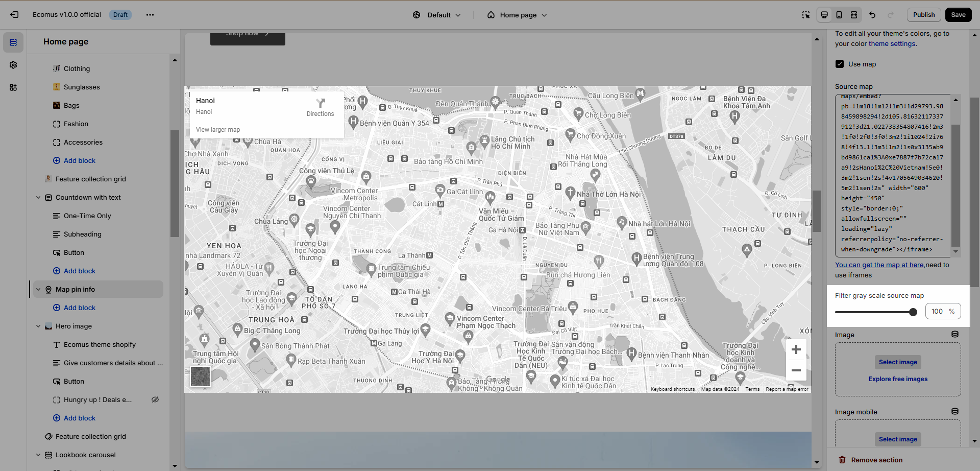Screen dimensions: 980x471
Task: Click Select image under Image mobile
Action: [x=898, y=439]
